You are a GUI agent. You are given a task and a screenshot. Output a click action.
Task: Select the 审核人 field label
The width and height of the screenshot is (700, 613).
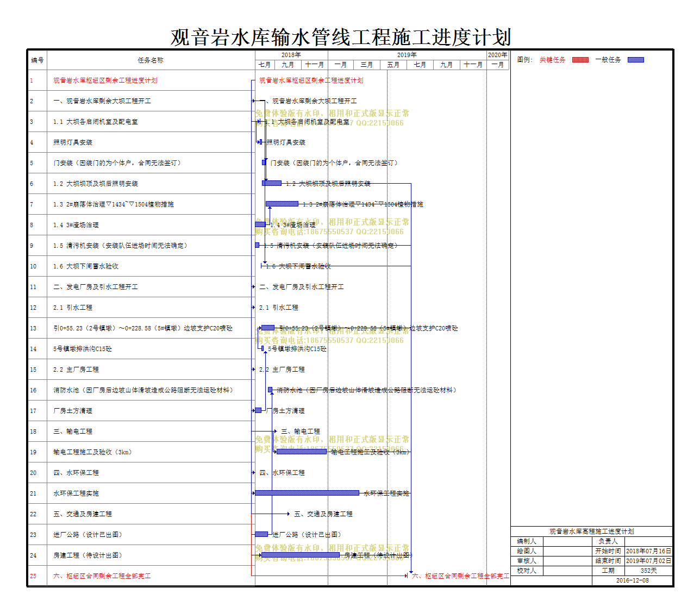[x=527, y=561]
